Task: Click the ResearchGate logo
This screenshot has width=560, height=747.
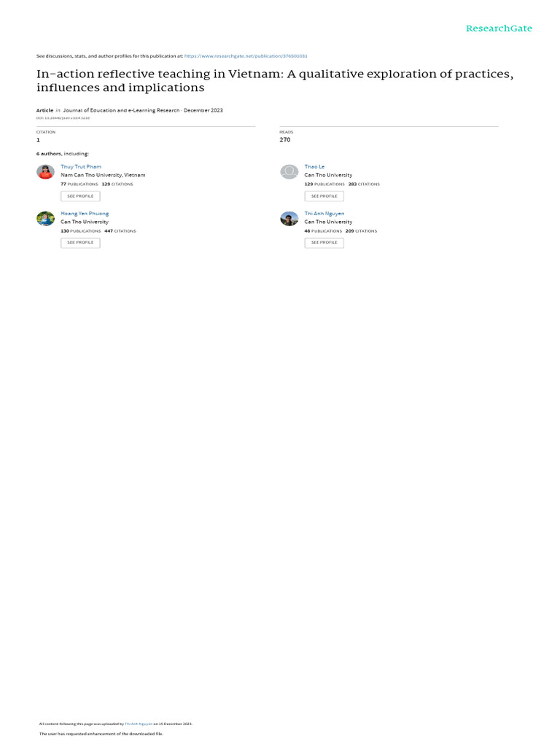Action: (x=499, y=28)
